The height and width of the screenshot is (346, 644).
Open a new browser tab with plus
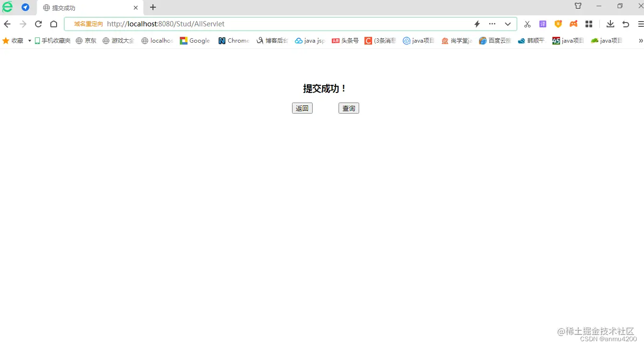[x=152, y=8]
